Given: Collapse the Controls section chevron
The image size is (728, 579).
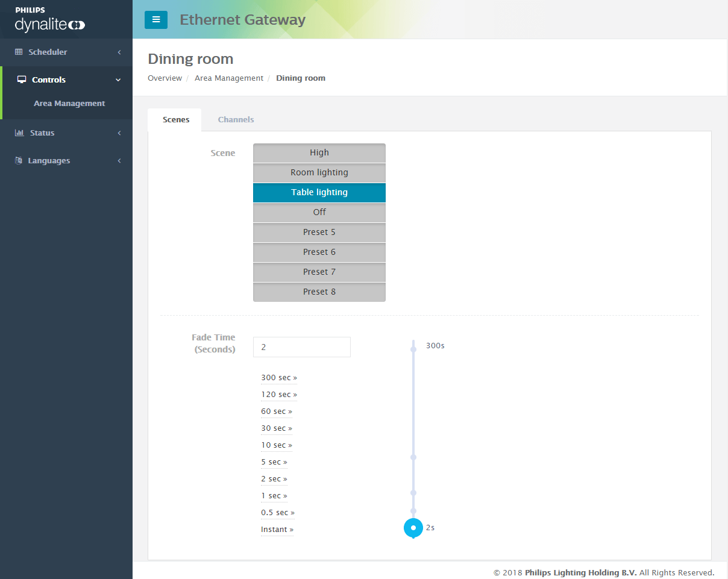Looking at the screenshot, I should pyautogui.click(x=118, y=79).
